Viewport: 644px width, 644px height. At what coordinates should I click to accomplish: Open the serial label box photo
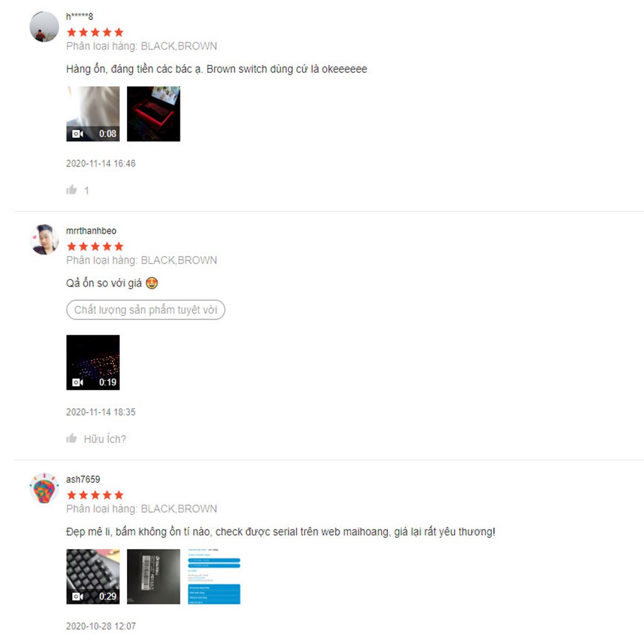pos(153,577)
